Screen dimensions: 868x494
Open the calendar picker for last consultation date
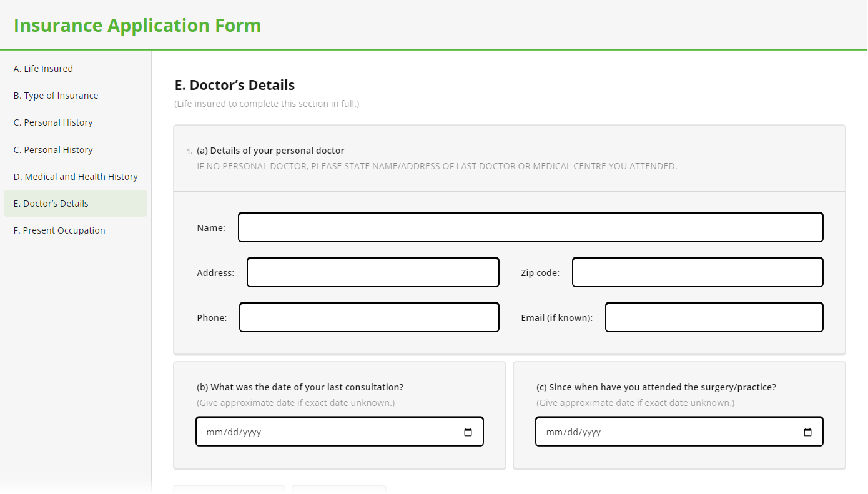(x=468, y=432)
